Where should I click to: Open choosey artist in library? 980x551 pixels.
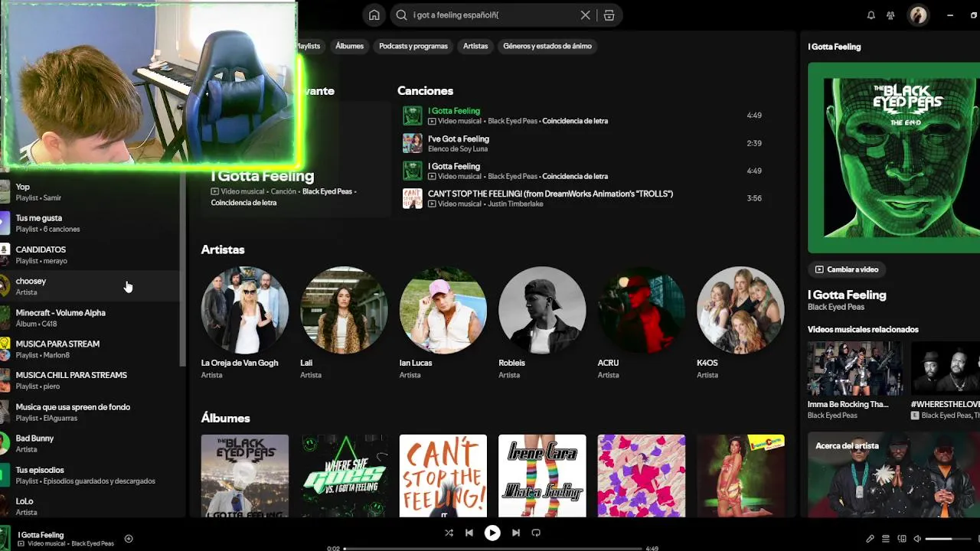pyautogui.click(x=89, y=286)
